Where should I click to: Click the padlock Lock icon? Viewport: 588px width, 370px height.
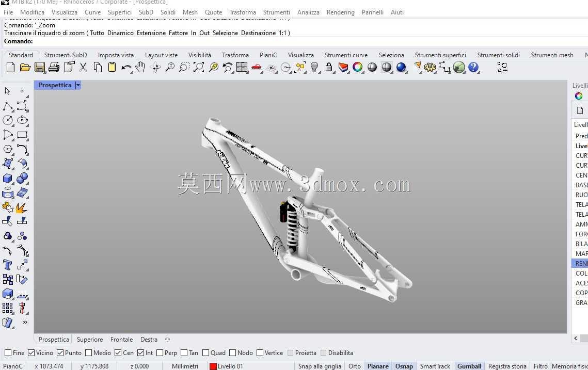(329, 68)
